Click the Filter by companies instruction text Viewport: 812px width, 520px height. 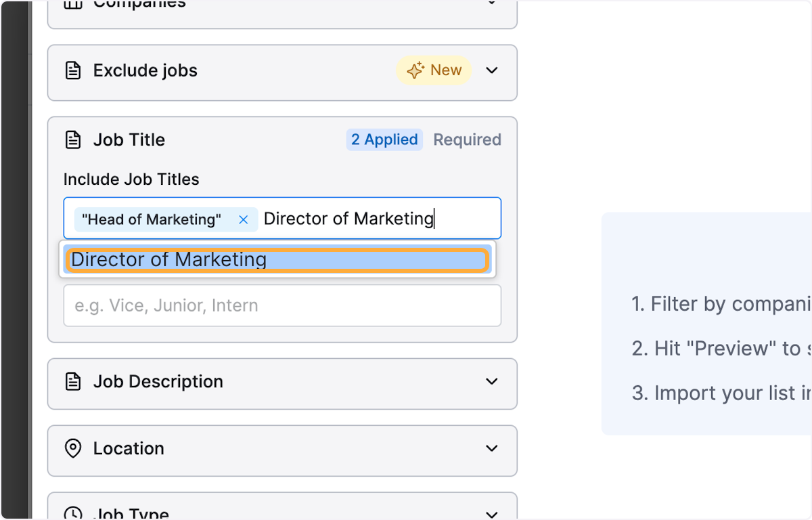(721, 304)
